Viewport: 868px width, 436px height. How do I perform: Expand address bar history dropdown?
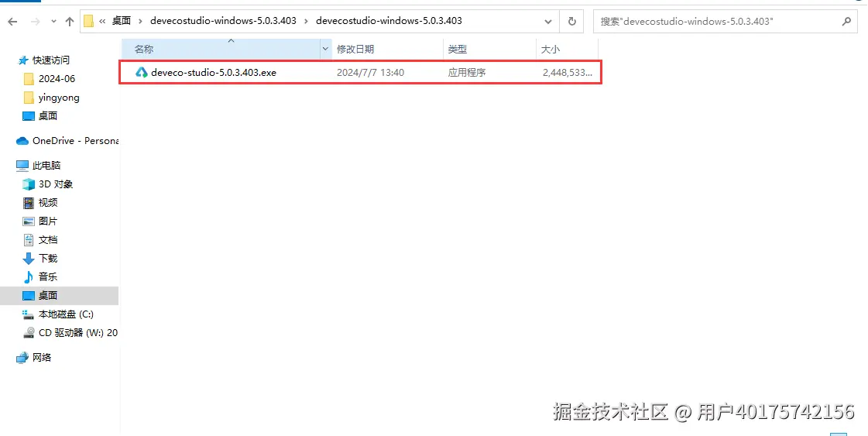[547, 22]
